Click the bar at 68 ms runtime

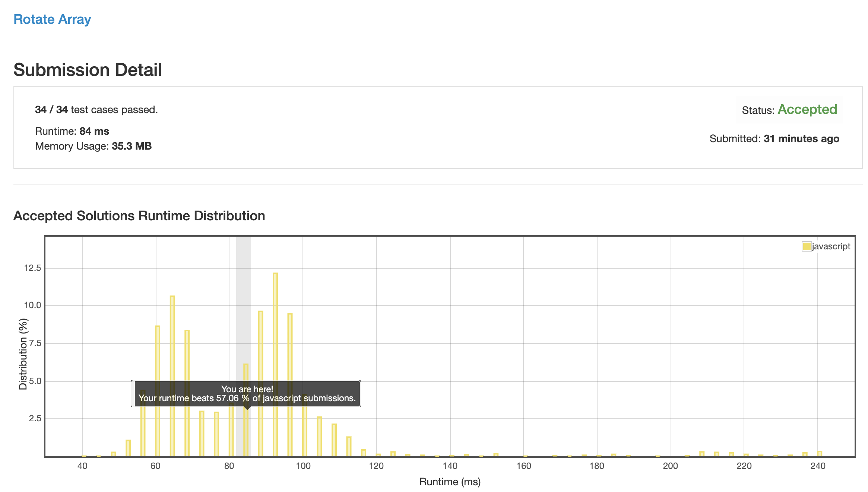pyautogui.click(x=187, y=393)
